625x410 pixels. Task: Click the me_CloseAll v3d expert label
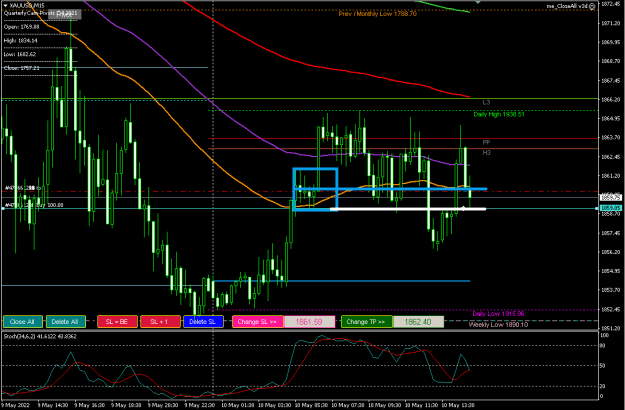[567, 6]
